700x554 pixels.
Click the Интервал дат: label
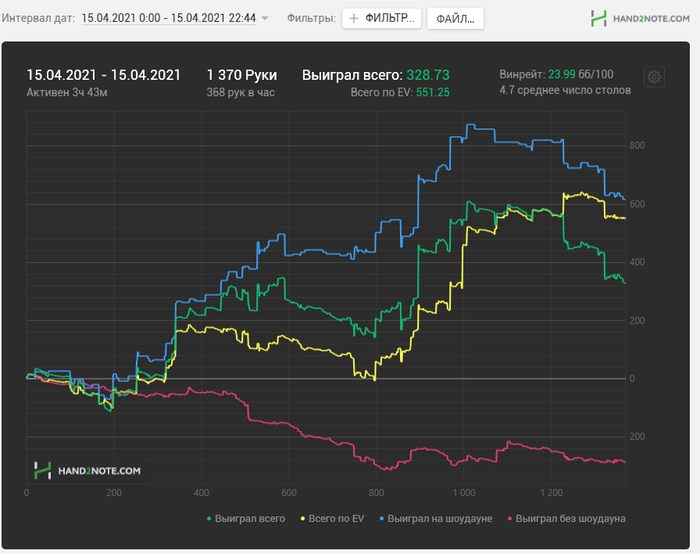coord(38,18)
